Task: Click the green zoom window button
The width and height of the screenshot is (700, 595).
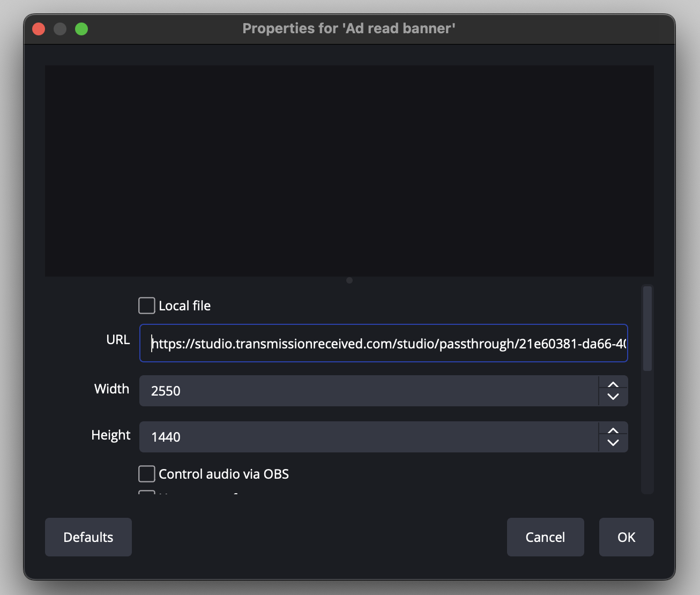Action: coord(81,28)
